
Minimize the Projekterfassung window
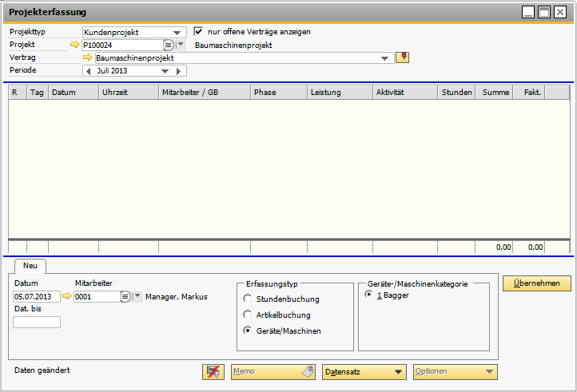(528, 12)
